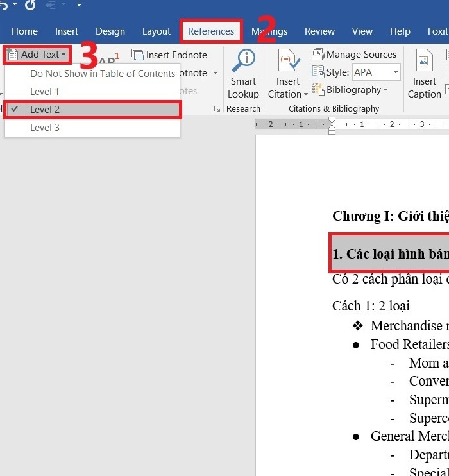Click the Conver sub-item
The image size is (449, 476).
pyautogui.click(x=428, y=381)
